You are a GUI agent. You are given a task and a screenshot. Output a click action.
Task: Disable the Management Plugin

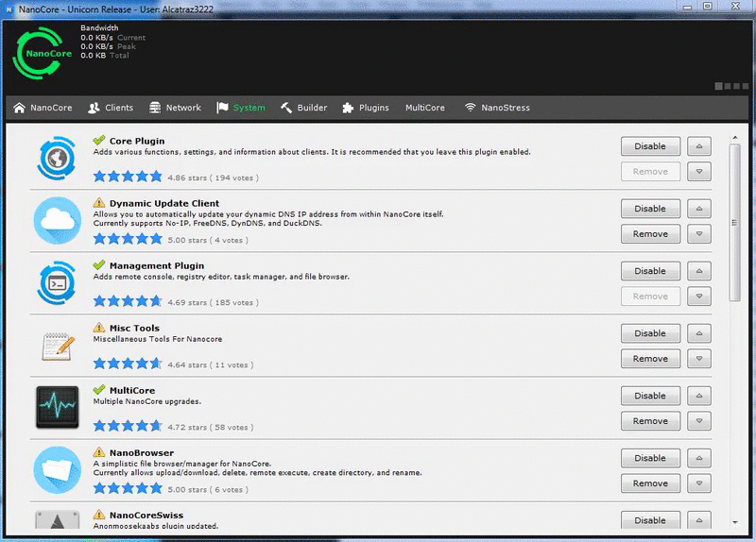pyautogui.click(x=650, y=271)
